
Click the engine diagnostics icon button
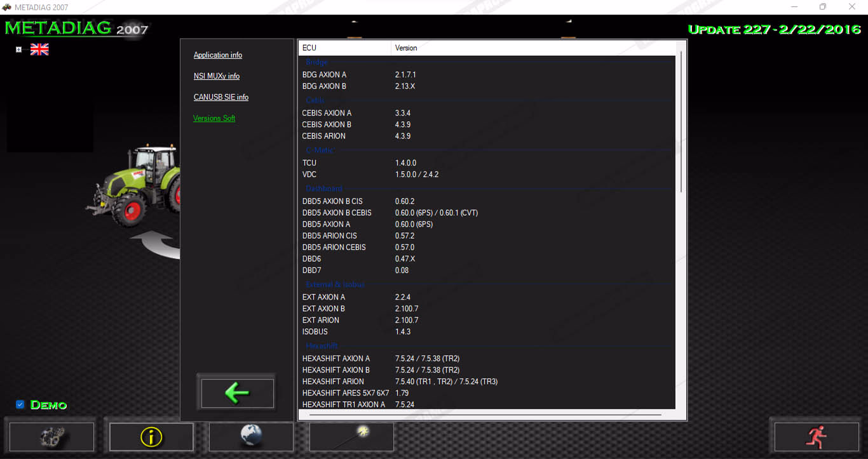pyautogui.click(x=51, y=437)
